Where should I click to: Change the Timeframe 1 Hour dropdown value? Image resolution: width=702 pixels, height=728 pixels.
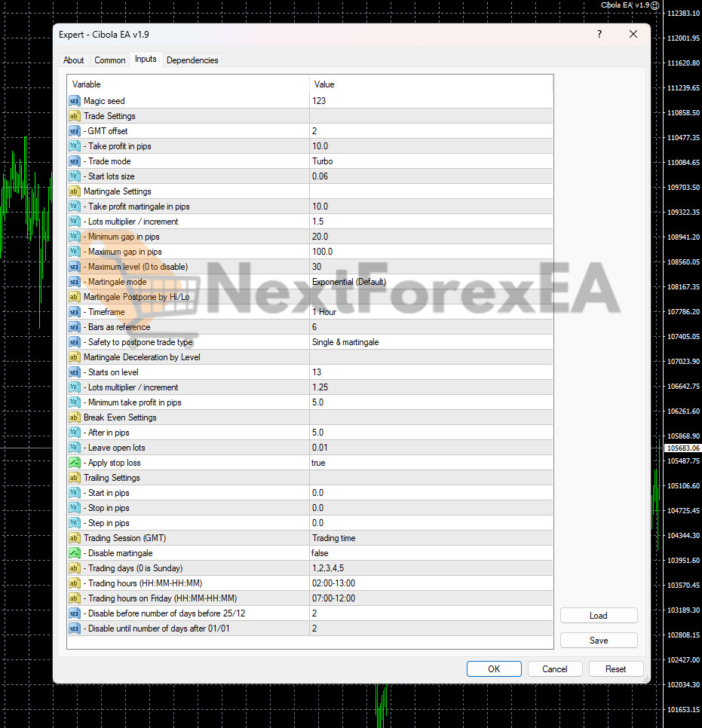(x=430, y=312)
